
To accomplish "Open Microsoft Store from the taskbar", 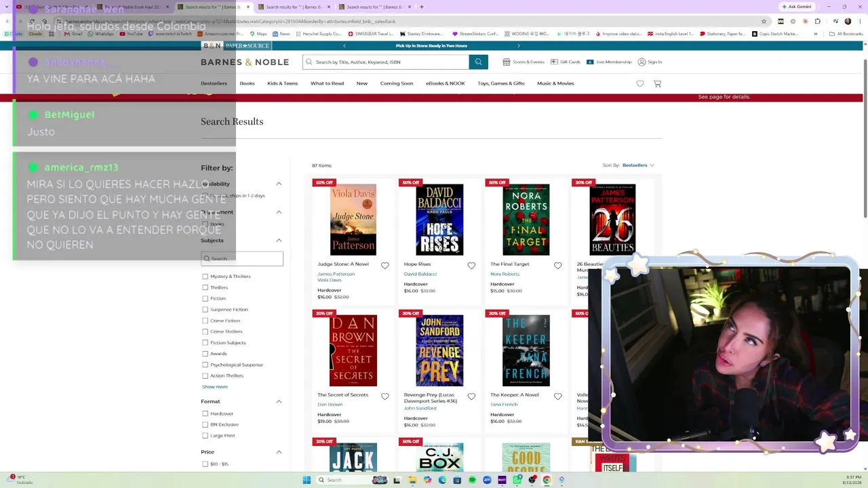I will click(457, 480).
